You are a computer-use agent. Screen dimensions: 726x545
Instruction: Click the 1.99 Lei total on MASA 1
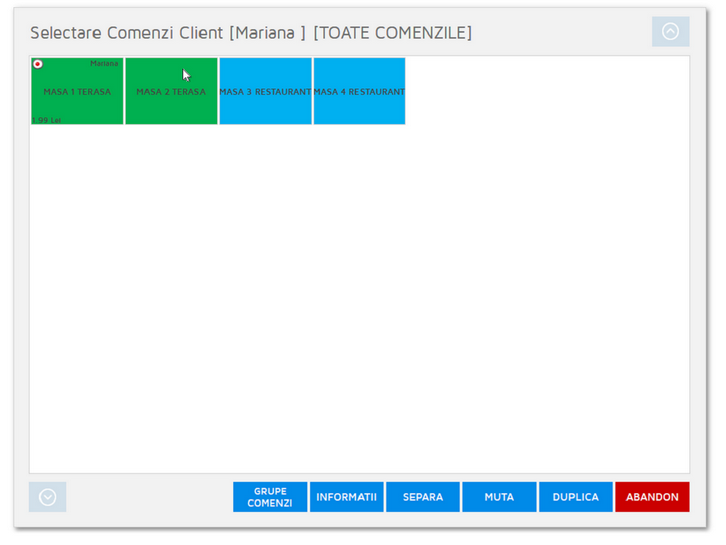46,120
